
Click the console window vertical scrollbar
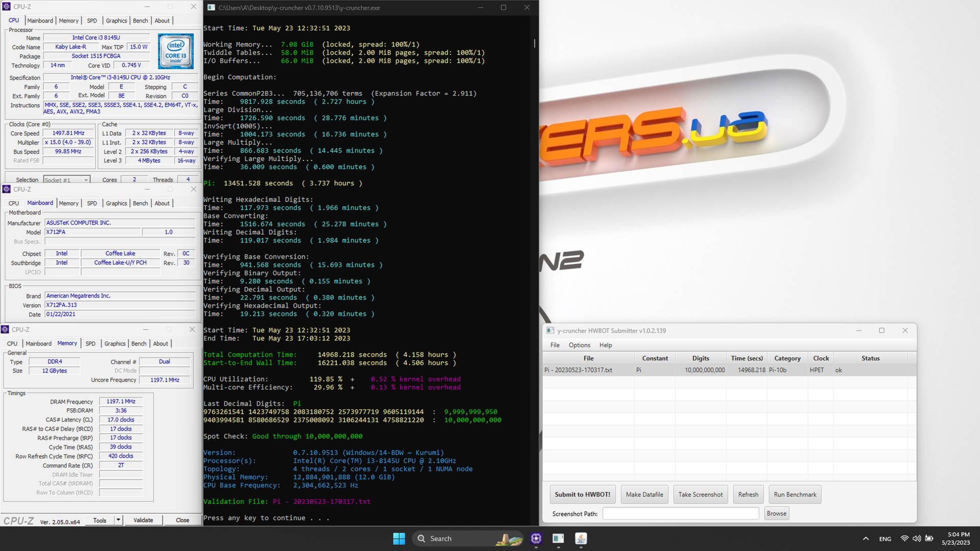pos(534,43)
